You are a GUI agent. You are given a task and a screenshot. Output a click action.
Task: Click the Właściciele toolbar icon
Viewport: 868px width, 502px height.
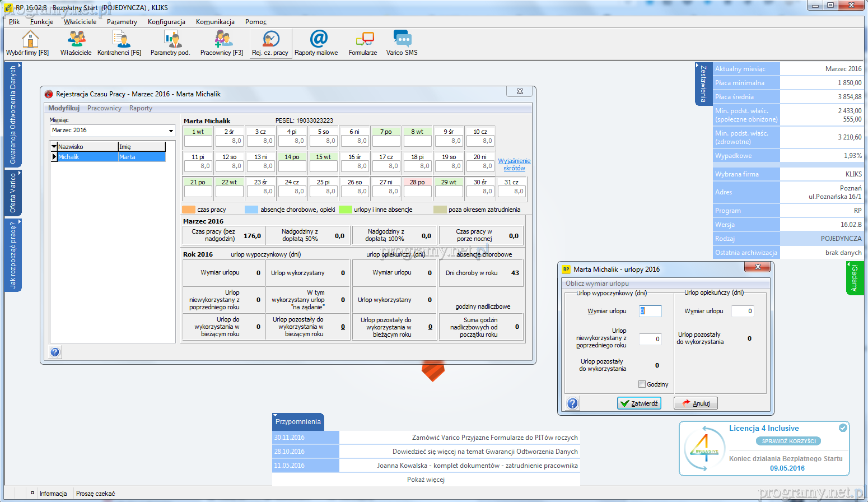tap(76, 39)
